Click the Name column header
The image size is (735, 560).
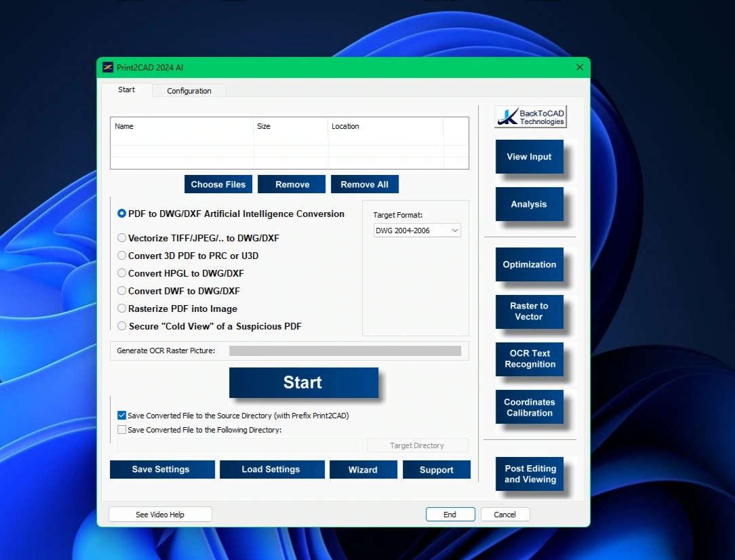click(x=182, y=127)
